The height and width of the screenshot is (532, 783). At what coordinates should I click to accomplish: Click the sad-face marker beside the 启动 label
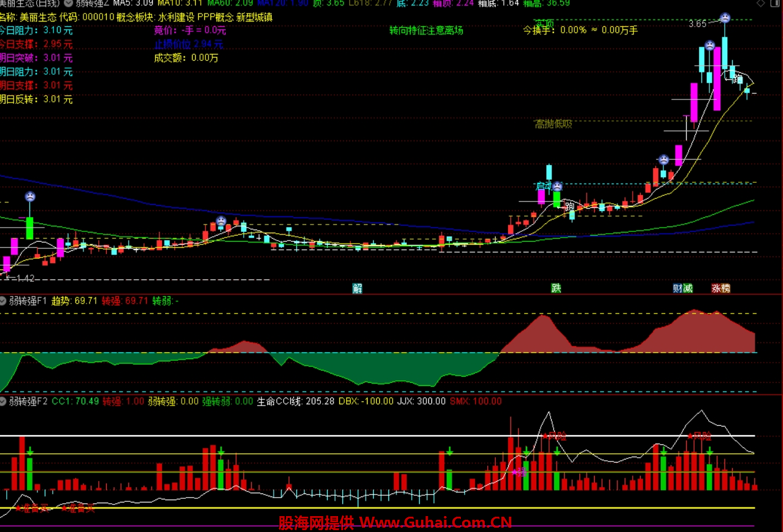click(557, 187)
